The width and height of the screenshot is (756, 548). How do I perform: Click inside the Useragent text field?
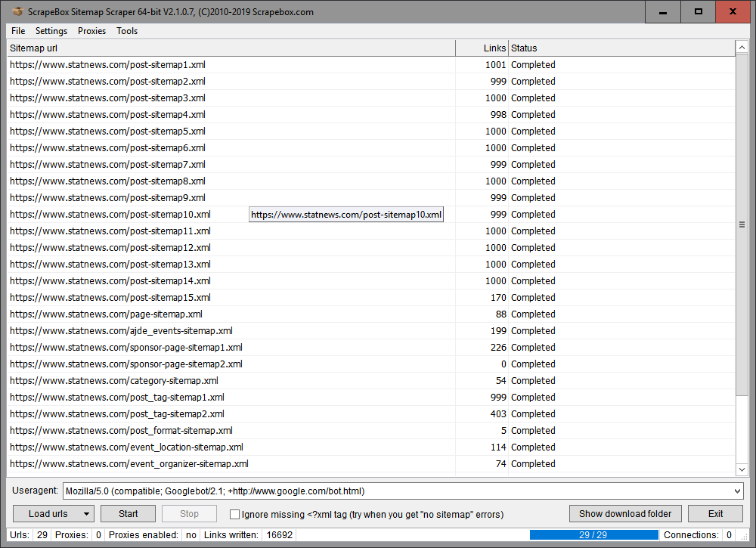click(398, 491)
